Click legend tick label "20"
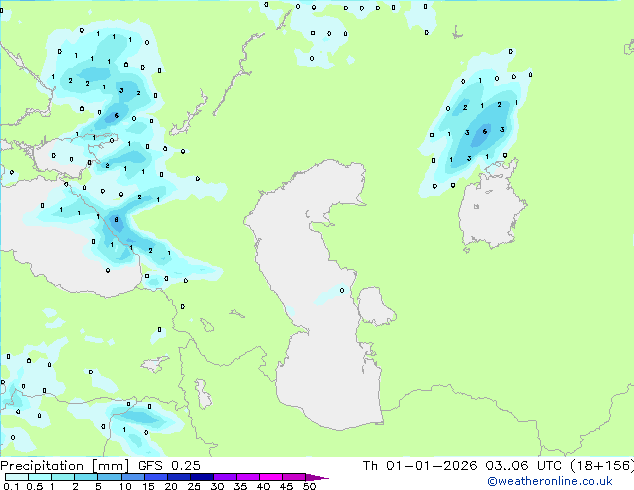The height and width of the screenshot is (490, 634). click(x=171, y=486)
